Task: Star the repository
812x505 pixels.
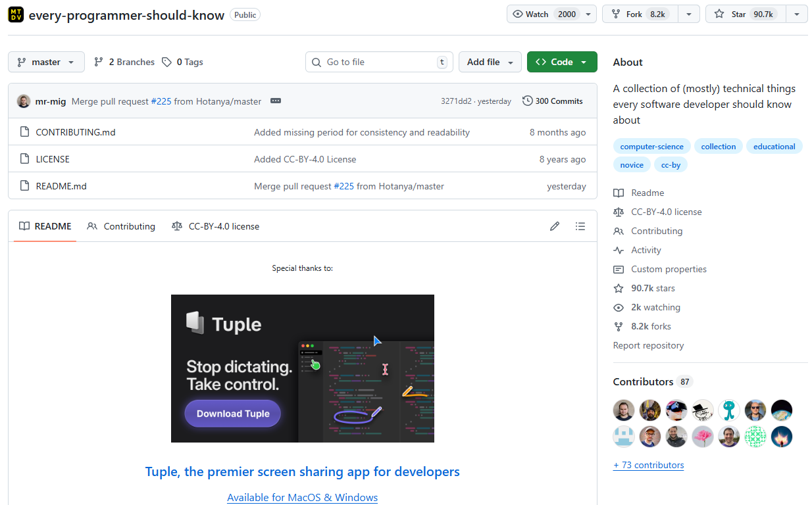Action: click(745, 14)
